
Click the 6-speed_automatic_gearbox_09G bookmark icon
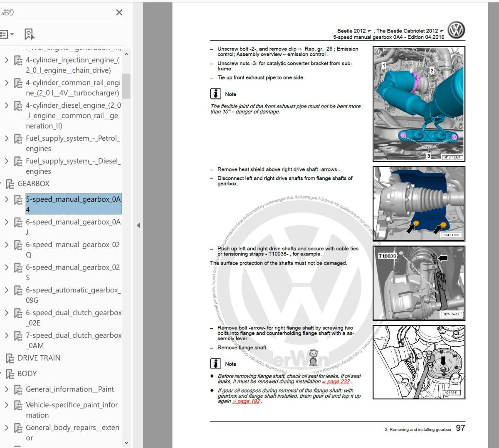(18, 290)
